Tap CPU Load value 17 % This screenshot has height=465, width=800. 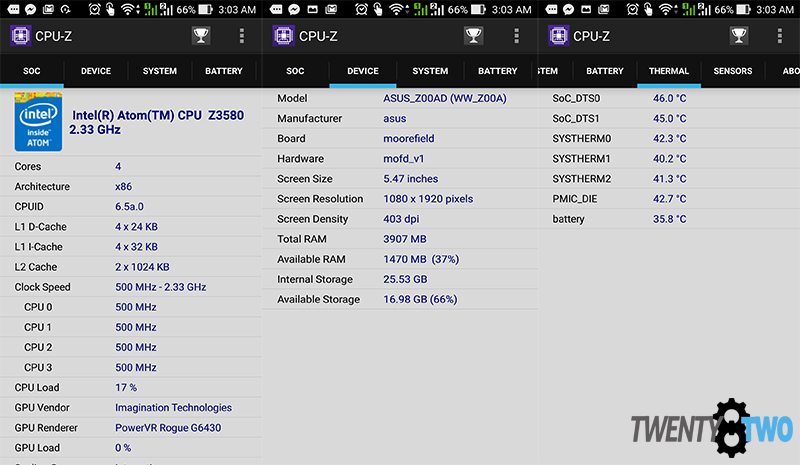(126, 387)
